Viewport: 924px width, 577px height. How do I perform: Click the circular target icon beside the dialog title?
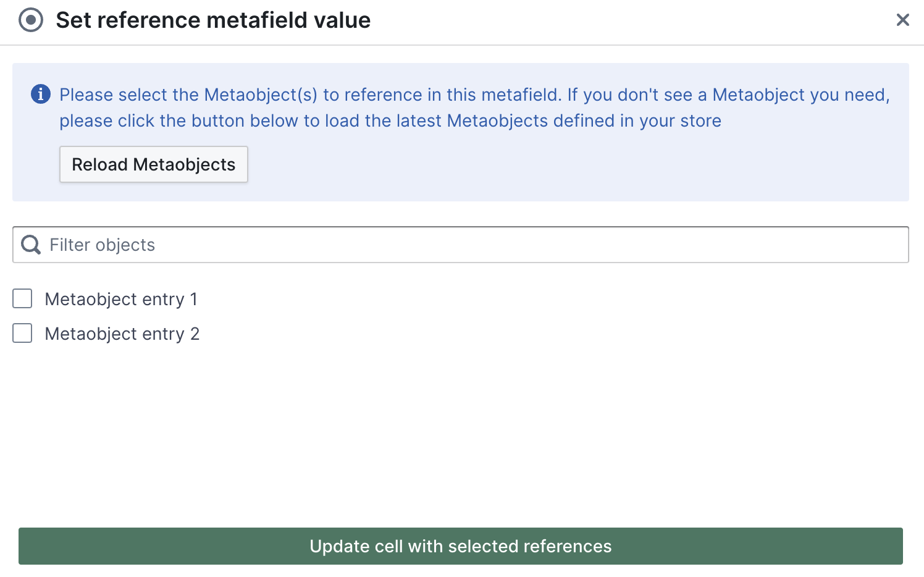30,20
